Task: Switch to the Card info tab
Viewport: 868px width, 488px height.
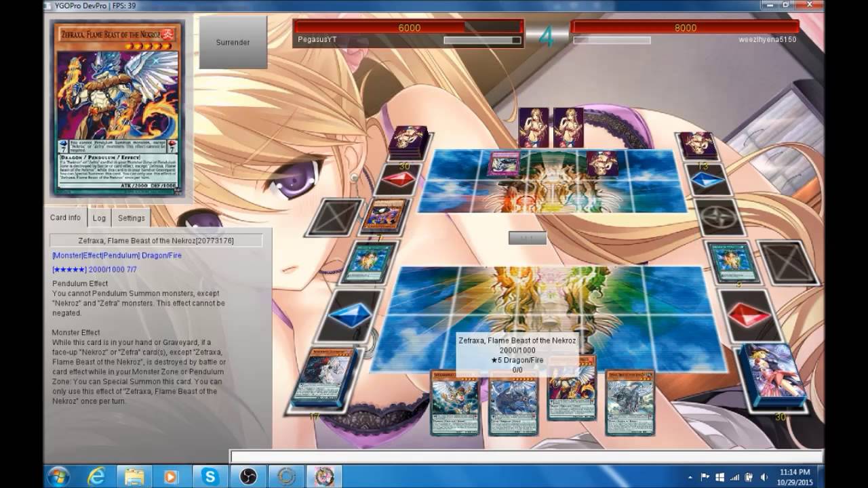Action: (65, 218)
